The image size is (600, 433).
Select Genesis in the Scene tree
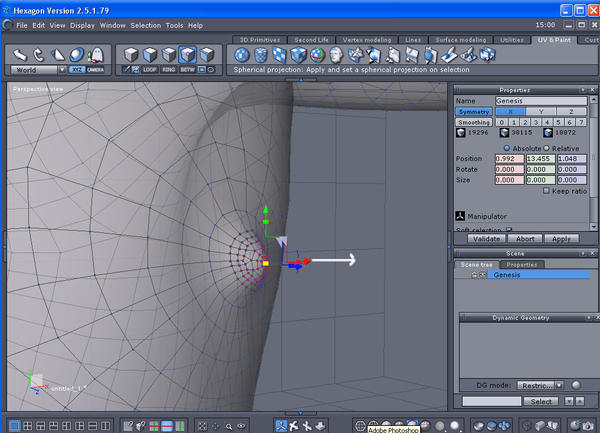click(x=507, y=274)
